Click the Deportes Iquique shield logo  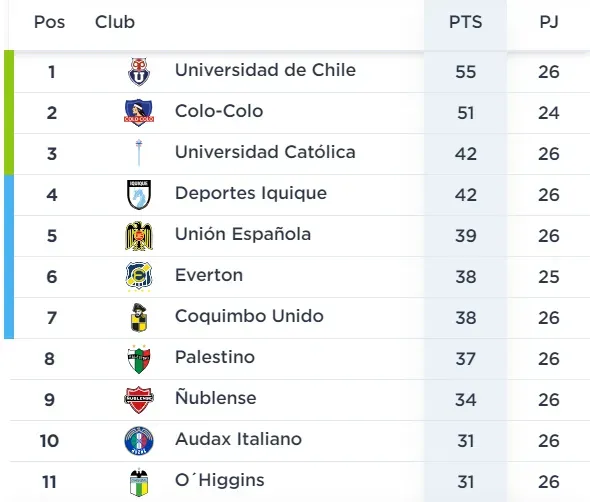139,195
